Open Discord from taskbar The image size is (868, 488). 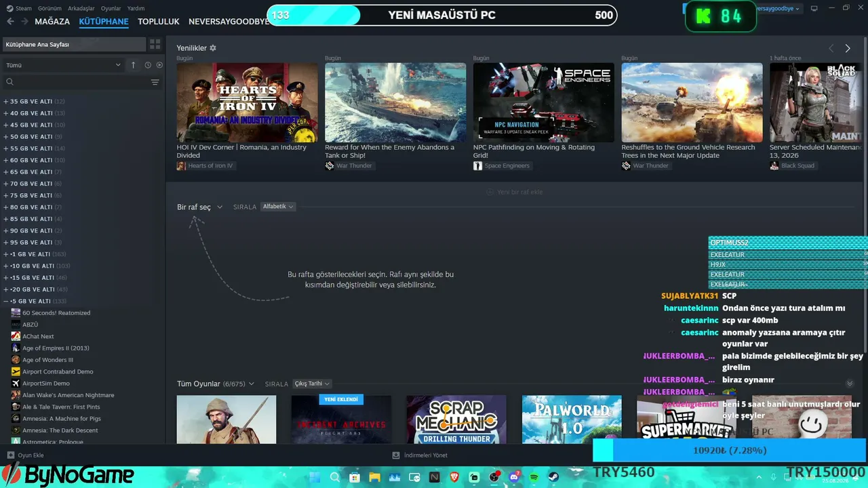pyautogui.click(x=514, y=477)
